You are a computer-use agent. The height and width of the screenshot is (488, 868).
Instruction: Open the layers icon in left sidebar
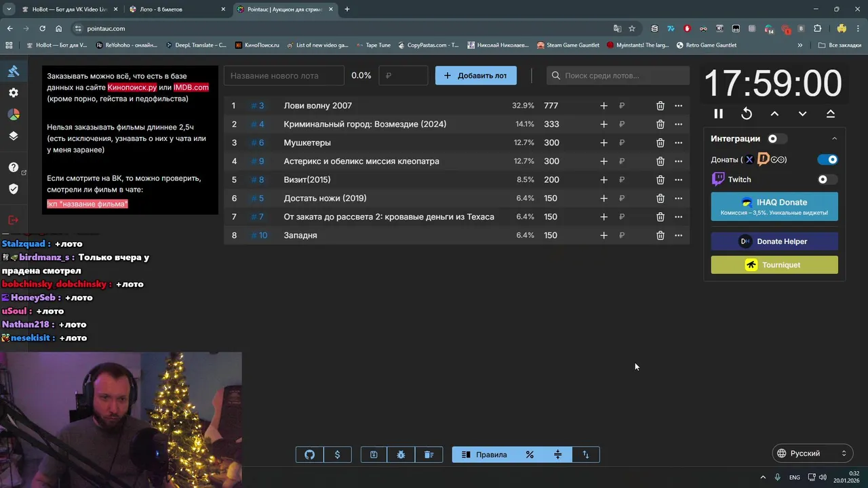[14, 136]
